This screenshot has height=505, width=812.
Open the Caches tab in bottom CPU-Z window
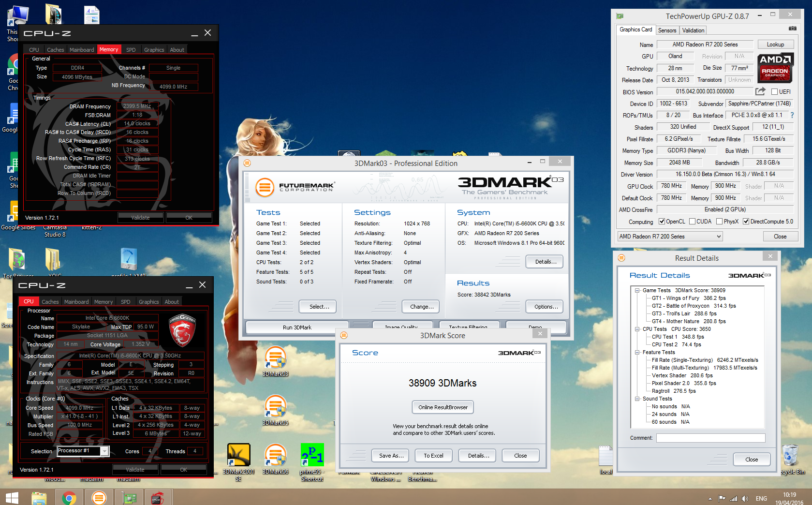(x=50, y=302)
